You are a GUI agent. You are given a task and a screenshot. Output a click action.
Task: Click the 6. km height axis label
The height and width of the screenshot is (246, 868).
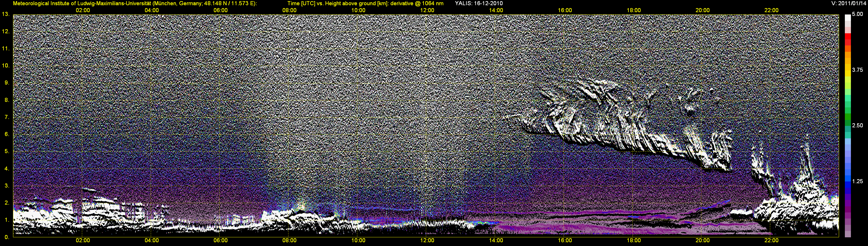(x=7, y=134)
